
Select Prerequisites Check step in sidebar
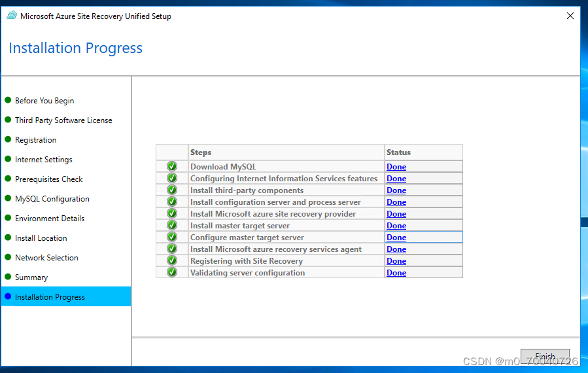tap(49, 179)
